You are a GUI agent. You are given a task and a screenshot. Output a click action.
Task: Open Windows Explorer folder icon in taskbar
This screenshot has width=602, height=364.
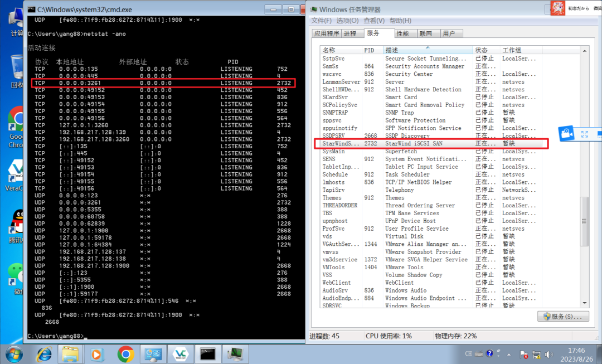pyautogui.click(x=70, y=354)
